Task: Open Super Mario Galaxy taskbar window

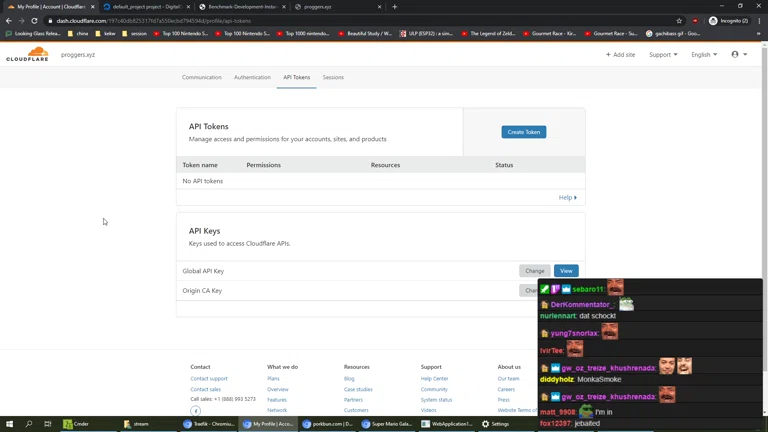Action: [387, 424]
